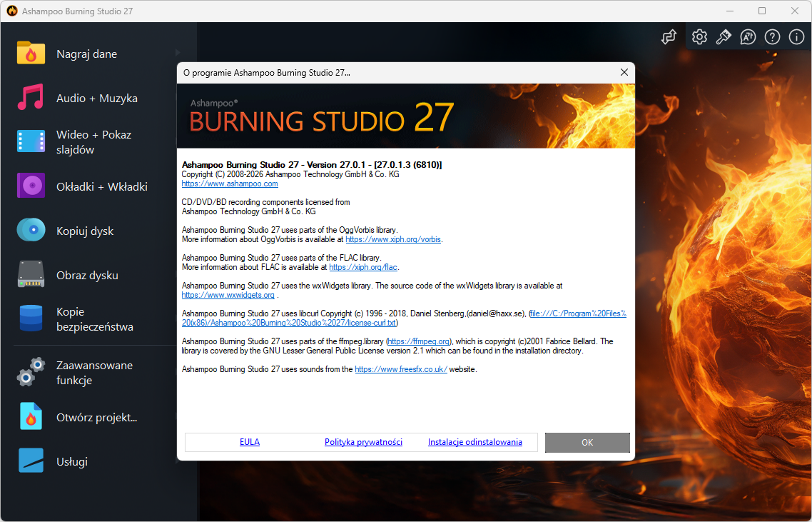Open help with the question mark icon
Image resolution: width=812 pixels, height=522 pixels.
(772, 37)
